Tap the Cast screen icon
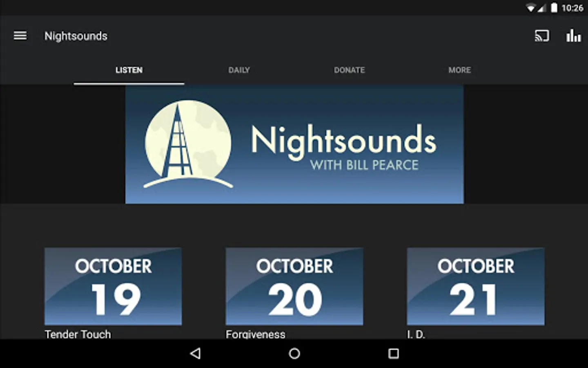 (542, 36)
